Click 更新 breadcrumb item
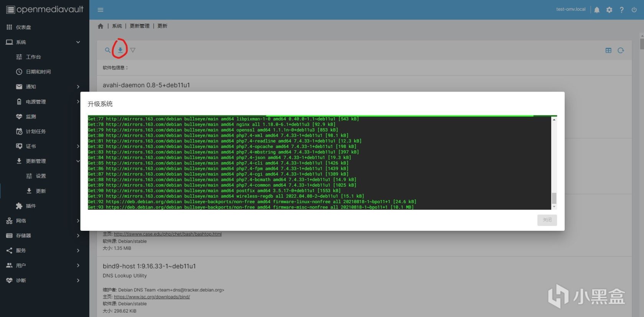The image size is (644, 317). coord(162,26)
